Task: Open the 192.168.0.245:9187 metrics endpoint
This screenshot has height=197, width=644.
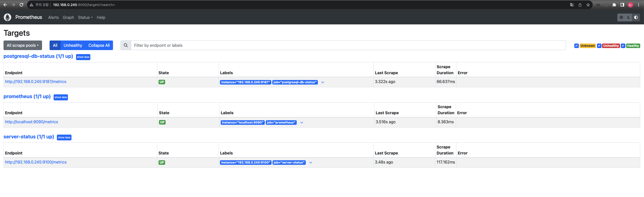Action: [35, 82]
